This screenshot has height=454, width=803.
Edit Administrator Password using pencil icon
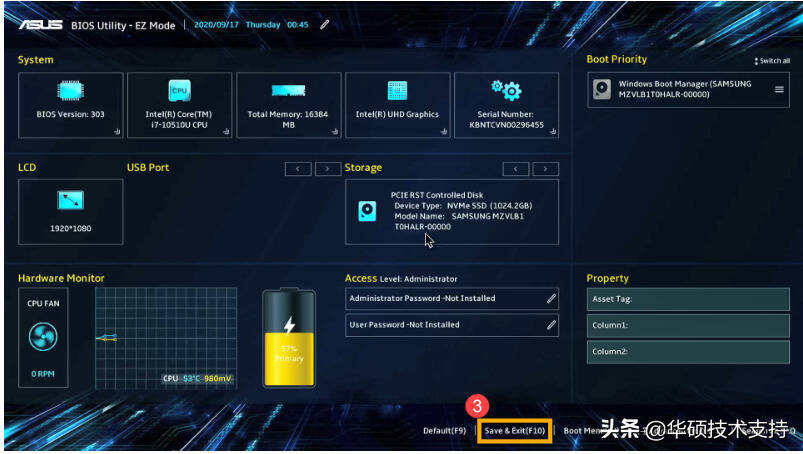pos(551,298)
